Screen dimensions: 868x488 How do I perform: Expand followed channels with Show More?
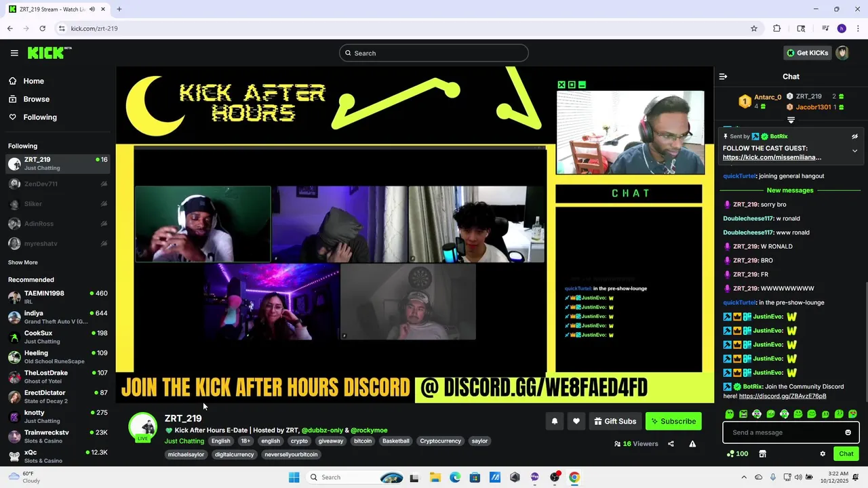coord(23,262)
